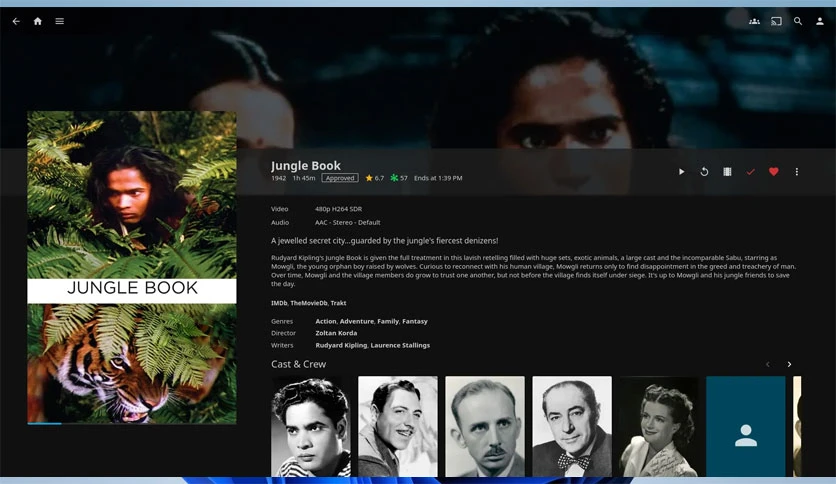Click the 57 critic rating
The image size is (836, 484).
click(x=399, y=178)
